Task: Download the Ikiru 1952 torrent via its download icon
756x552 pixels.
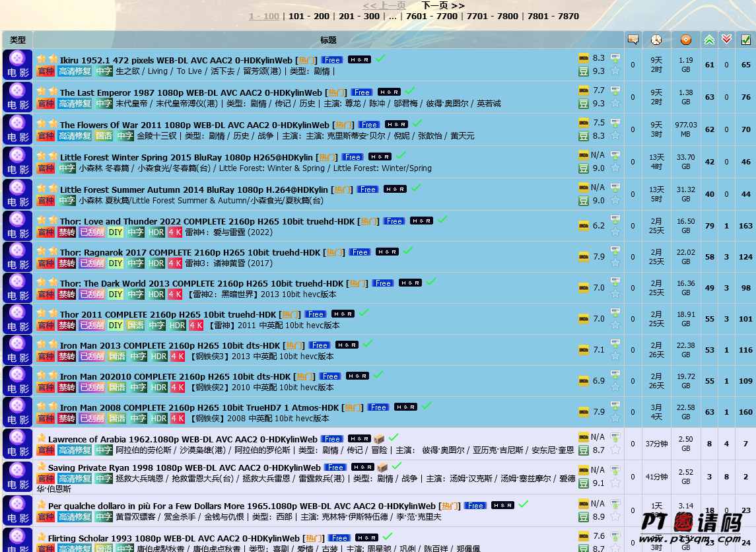Action: [x=615, y=58]
